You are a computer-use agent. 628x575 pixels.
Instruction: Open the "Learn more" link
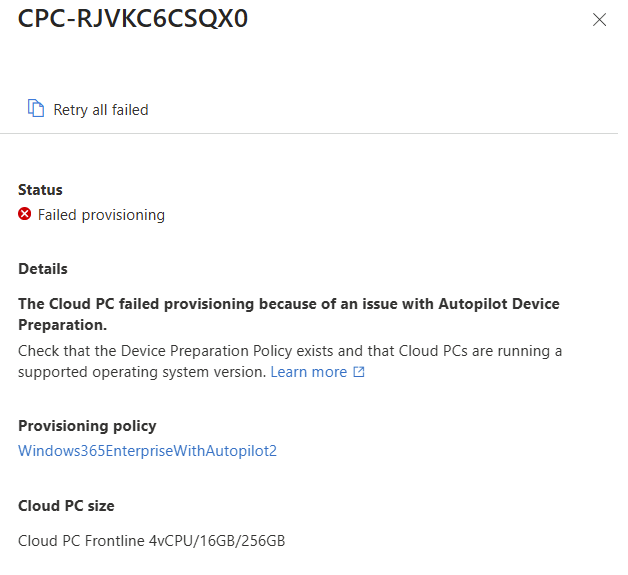308,372
